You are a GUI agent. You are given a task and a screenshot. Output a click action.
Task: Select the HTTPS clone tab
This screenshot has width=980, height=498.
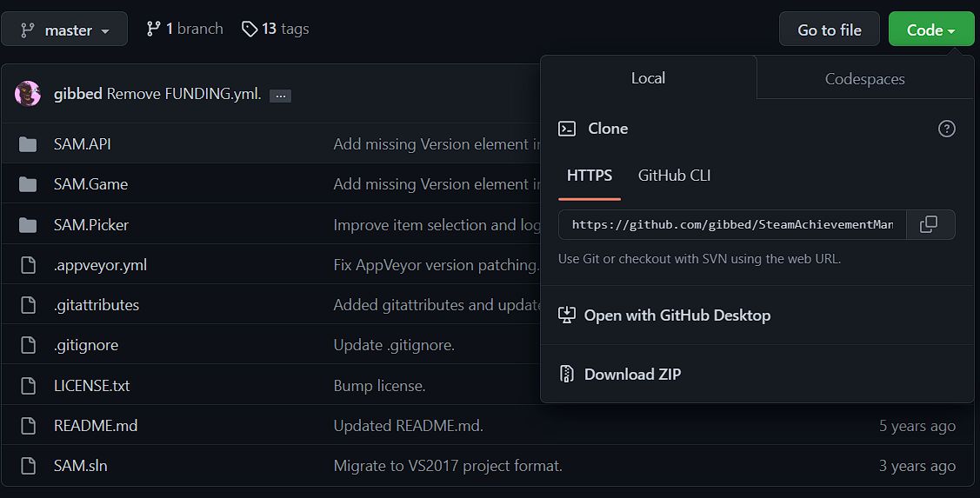point(590,176)
